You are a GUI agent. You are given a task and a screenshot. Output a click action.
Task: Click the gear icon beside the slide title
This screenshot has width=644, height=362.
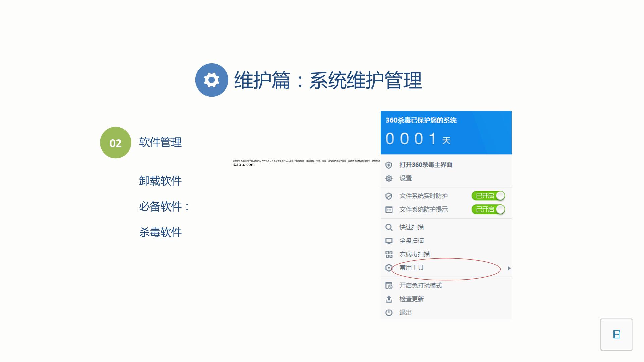pyautogui.click(x=212, y=80)
